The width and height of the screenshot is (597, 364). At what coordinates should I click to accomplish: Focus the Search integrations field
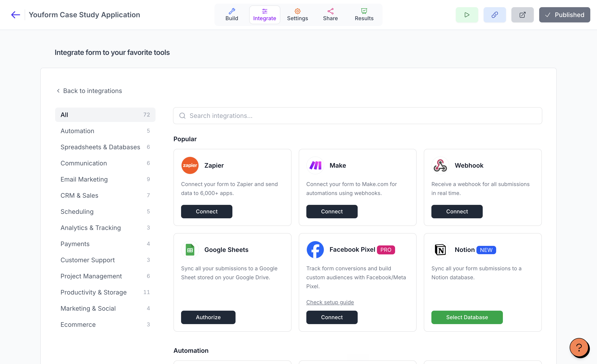(x=357, y=116)
